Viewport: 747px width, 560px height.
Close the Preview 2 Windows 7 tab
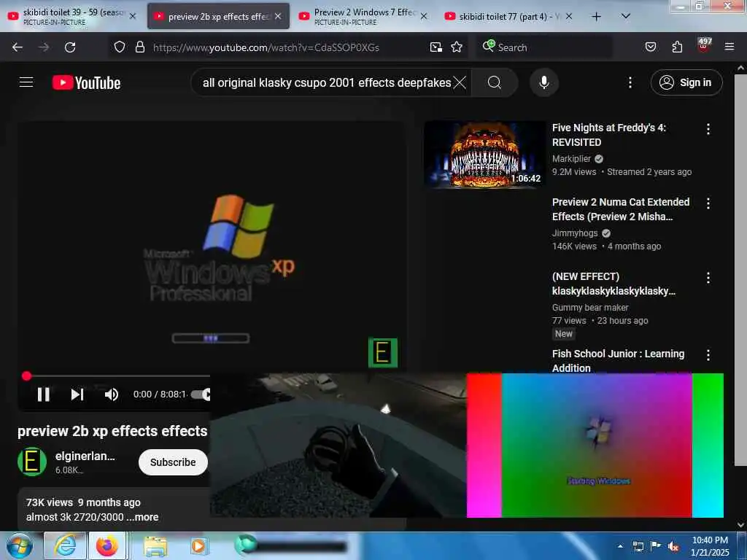(x=424, y=16)
